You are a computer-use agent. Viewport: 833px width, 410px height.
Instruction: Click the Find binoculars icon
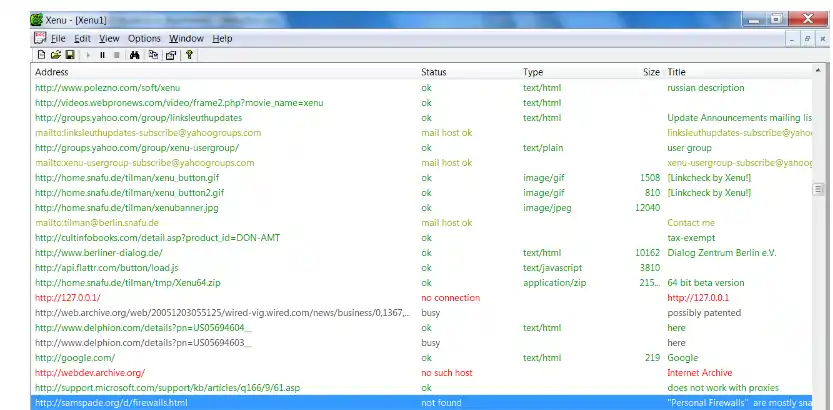(x=134, y=55)
